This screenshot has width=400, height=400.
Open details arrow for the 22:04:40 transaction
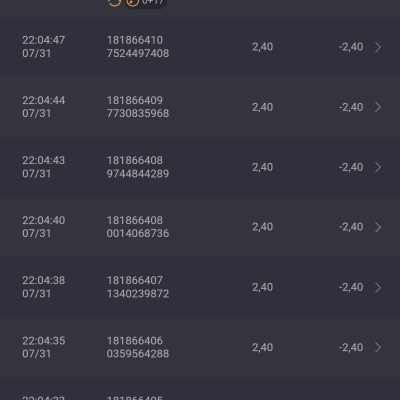click(378, 227)
